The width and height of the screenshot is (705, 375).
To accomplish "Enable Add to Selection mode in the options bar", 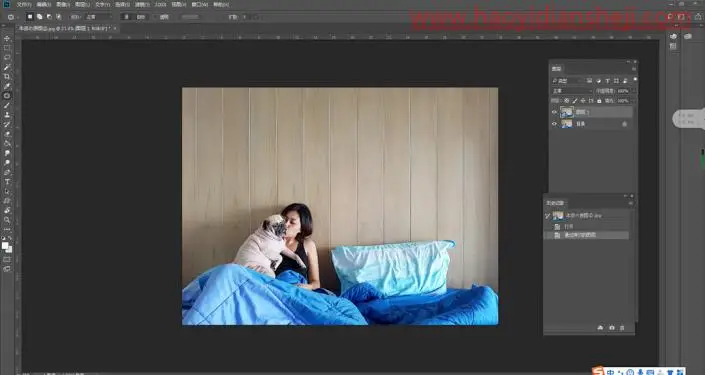I will click(x=40, y=17).
